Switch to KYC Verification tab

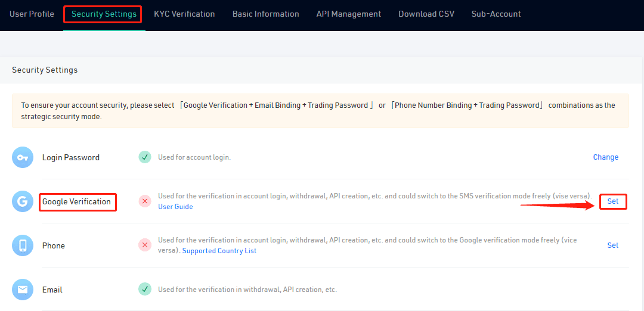[x=184, y=14]
